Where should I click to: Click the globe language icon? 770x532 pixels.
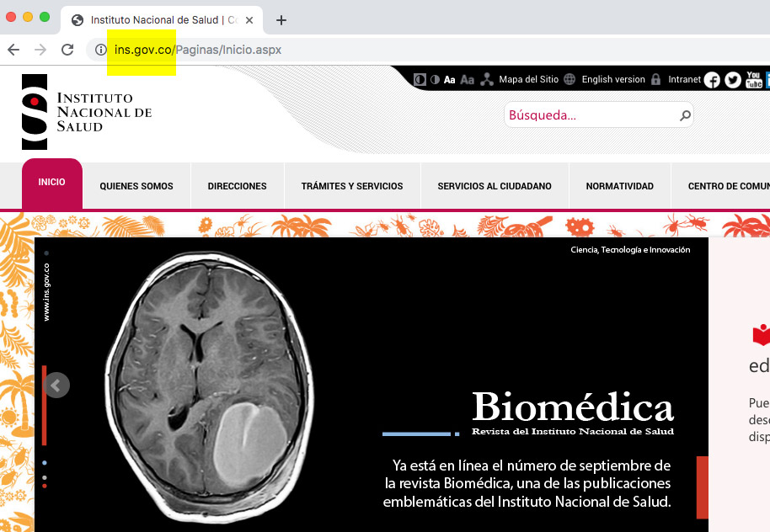(569, 79)
